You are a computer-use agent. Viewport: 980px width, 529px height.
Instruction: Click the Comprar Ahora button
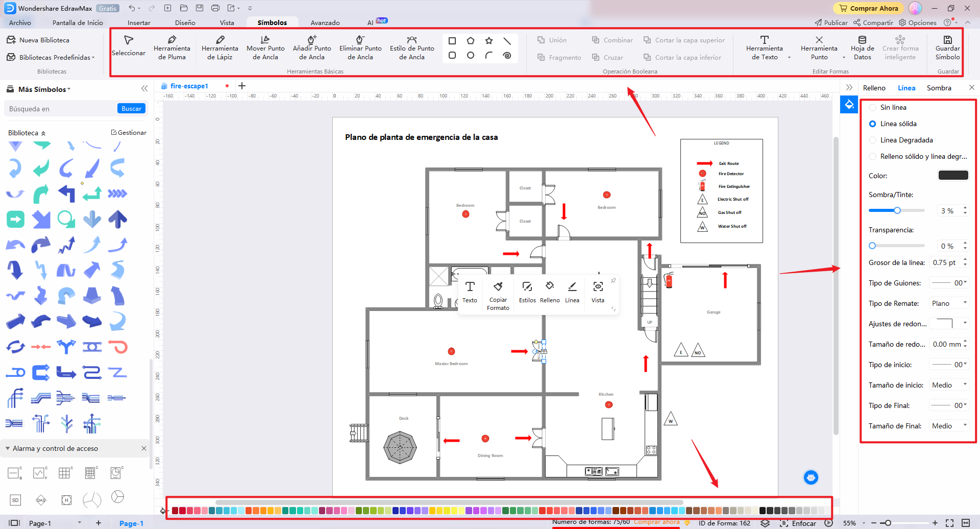tap(868, 8)
